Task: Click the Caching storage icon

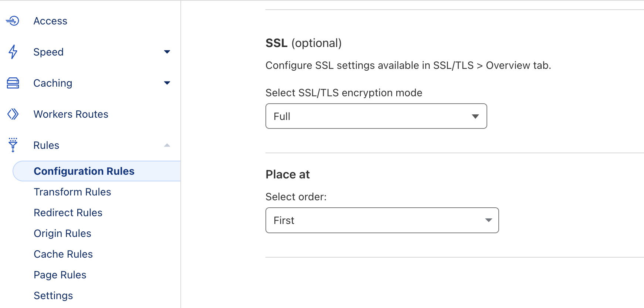Action: point(13,83)
